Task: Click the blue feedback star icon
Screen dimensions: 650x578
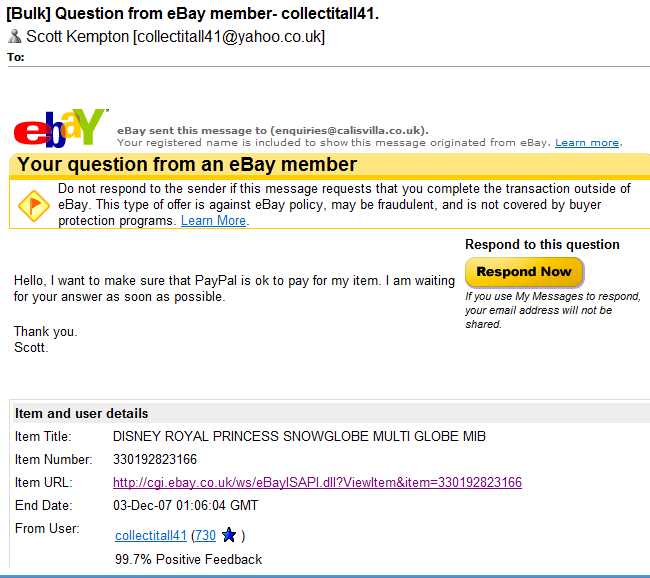Action: coord(229,535)
